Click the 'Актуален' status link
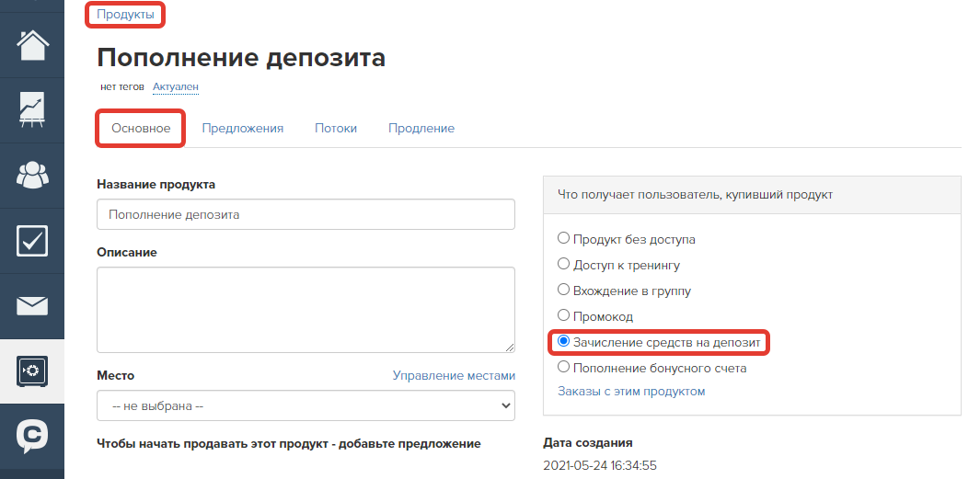Image resolution: width=980 pixels, height=479 pixels. (176, 86)
